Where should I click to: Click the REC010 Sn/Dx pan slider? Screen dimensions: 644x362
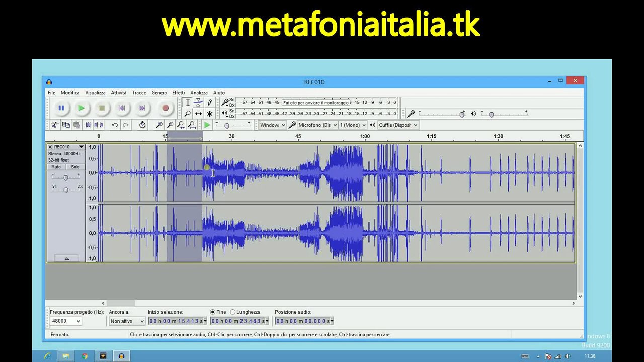65,190
